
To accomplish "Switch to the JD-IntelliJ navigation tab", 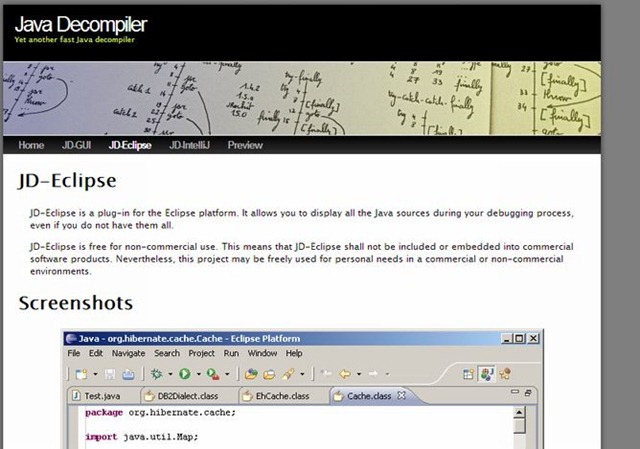I will (189, 145).
